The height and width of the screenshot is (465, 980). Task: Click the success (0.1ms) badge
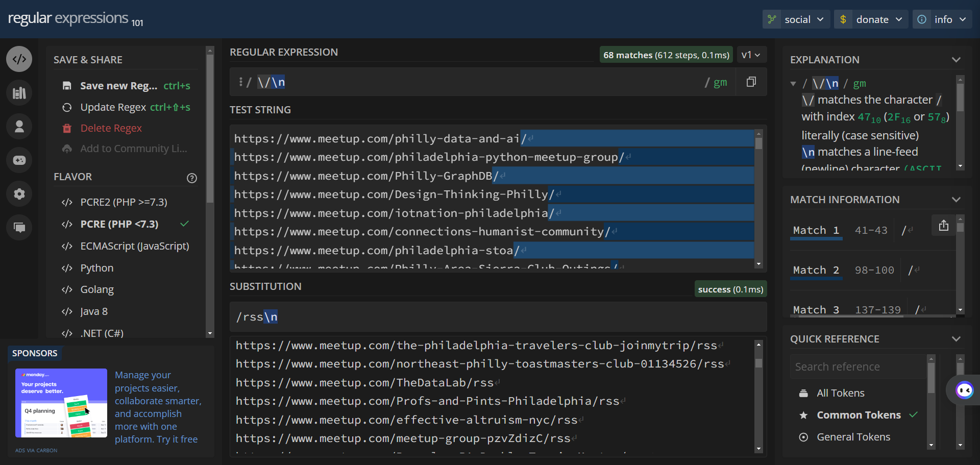tap(730, 289)
